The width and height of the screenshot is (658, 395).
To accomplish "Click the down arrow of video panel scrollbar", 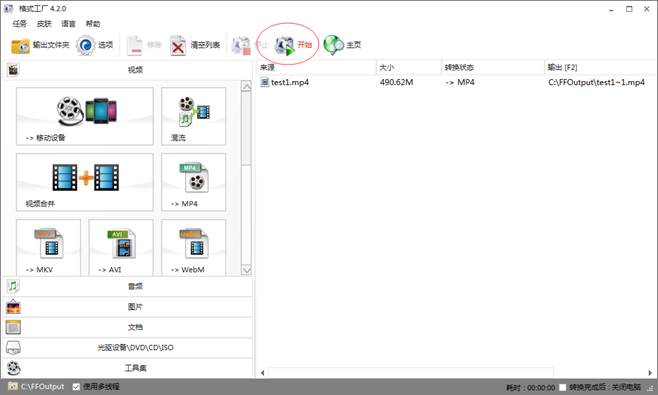I will point(246,269).
